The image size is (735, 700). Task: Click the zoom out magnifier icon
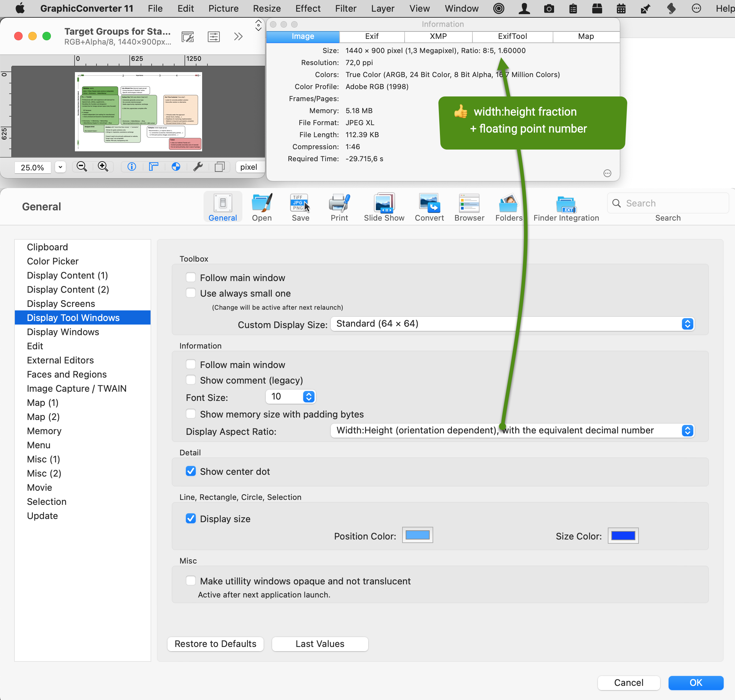point(82,167)
